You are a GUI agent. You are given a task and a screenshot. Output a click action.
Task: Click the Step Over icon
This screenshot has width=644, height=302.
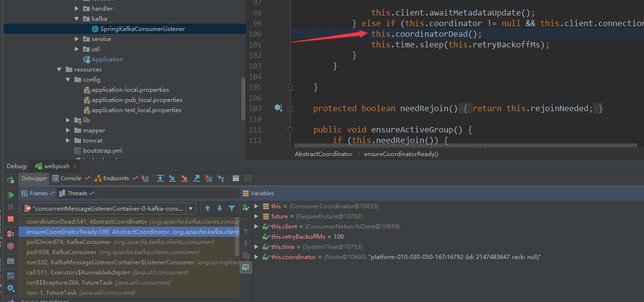[160, 178]
